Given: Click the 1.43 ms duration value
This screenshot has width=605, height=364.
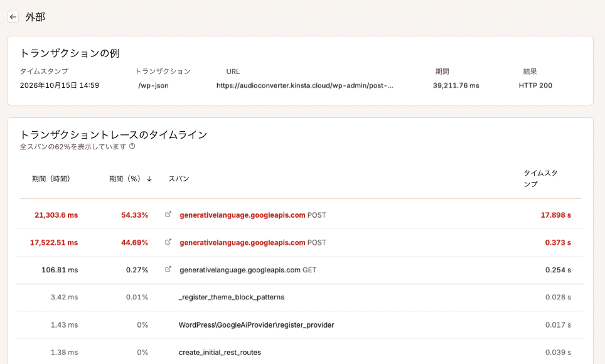Looking at the screenshot, I should 65,325.
